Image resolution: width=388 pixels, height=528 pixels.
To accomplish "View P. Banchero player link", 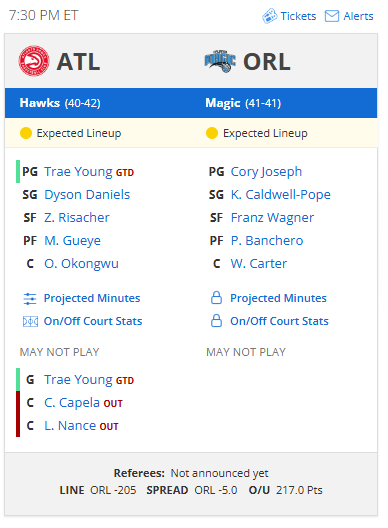I will tap(267, 240).
